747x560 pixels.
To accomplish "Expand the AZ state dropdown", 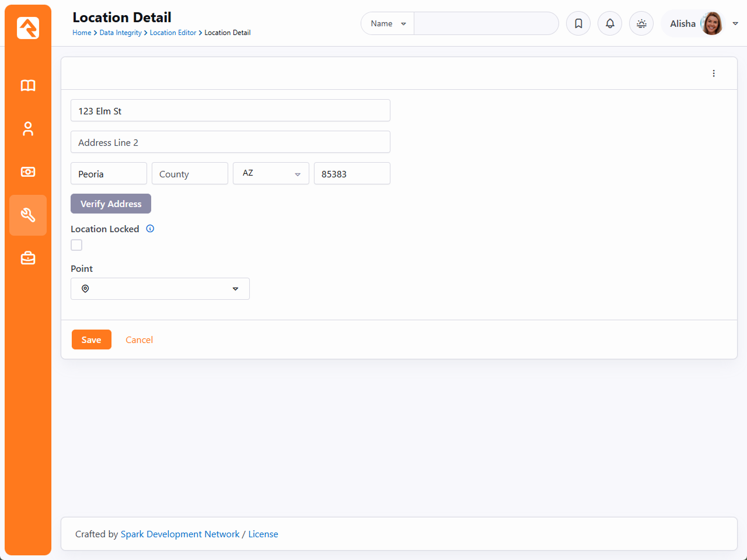I will pyautogui.click(x=271, y=174).
